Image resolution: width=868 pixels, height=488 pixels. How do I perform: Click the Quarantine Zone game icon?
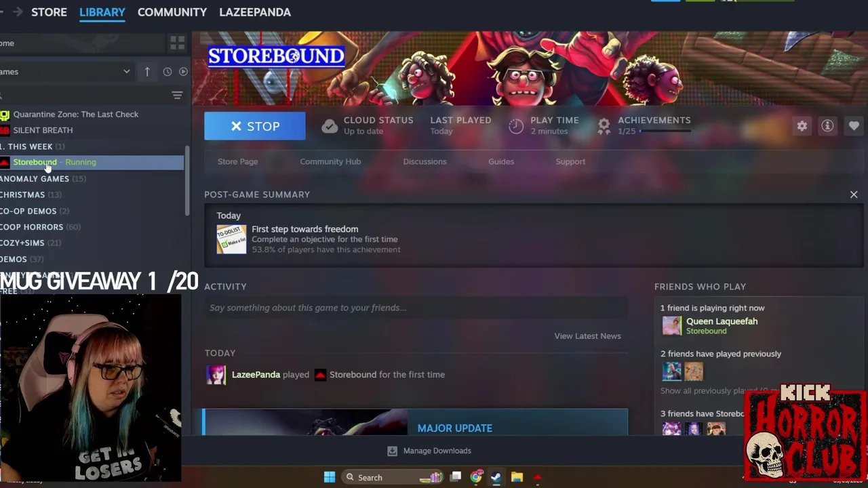point(5,115)
